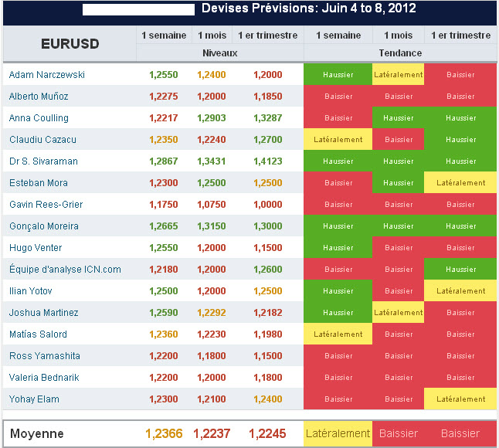Select the Ilian Yotov link

31,291
